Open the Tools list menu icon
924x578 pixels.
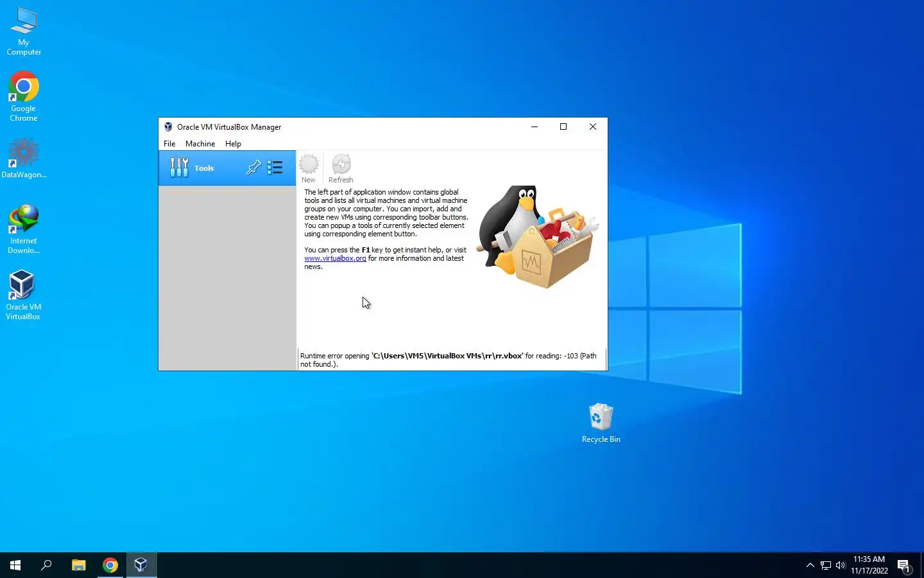(275, 168)
